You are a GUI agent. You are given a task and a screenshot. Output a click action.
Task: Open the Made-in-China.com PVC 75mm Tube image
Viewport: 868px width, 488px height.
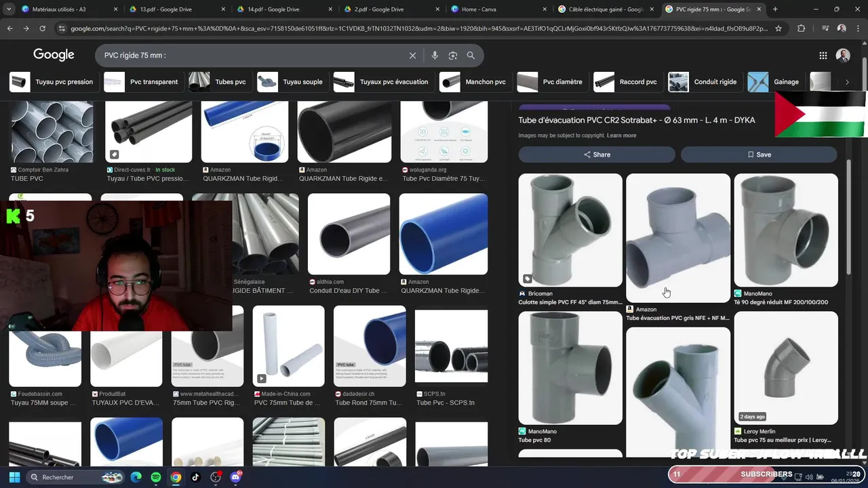(288, 346)
